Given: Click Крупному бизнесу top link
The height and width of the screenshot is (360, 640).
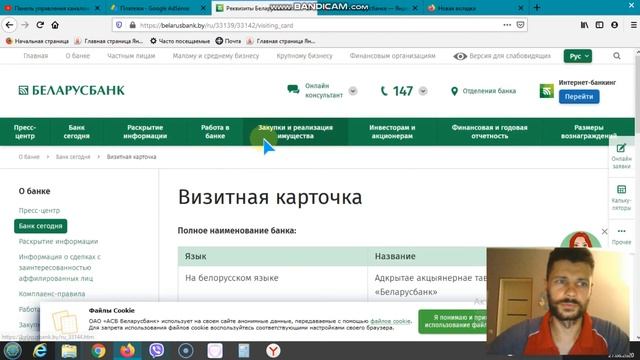Looking at the screenshot, I should (x=304, y=56).
